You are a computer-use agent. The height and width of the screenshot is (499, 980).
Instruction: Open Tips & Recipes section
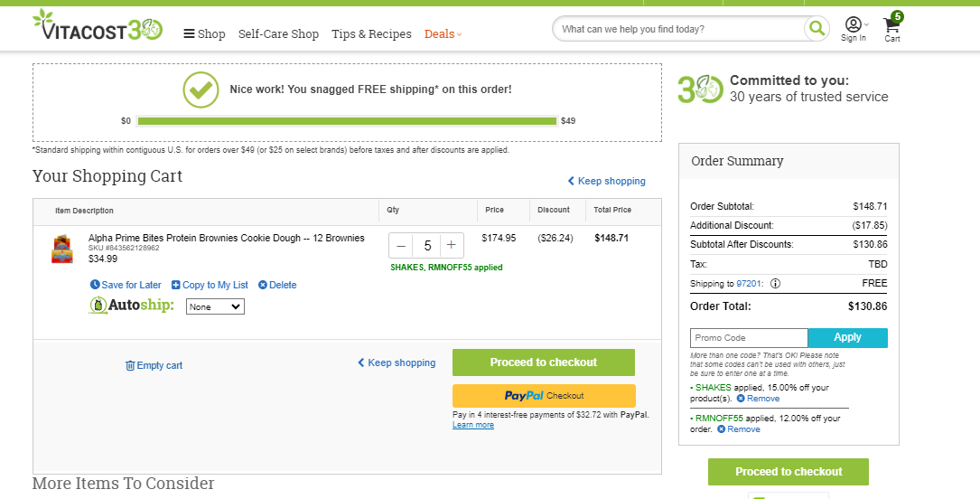(371, 33)
